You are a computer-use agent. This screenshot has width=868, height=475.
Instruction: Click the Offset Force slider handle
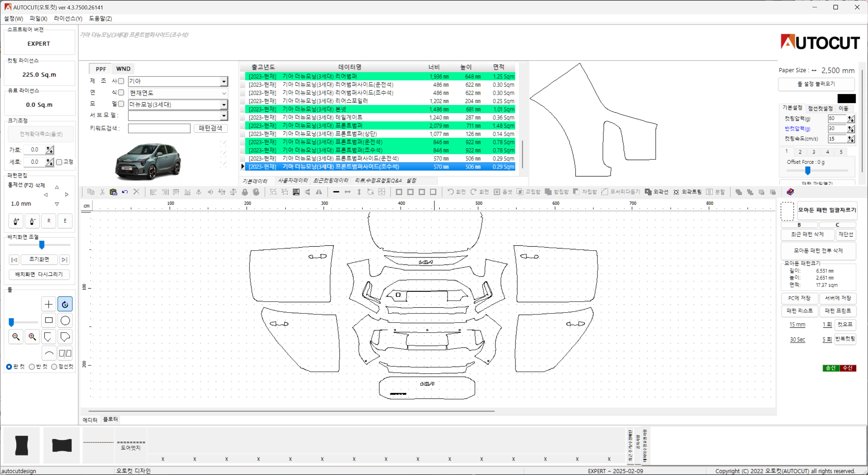[x=808, y=171]
